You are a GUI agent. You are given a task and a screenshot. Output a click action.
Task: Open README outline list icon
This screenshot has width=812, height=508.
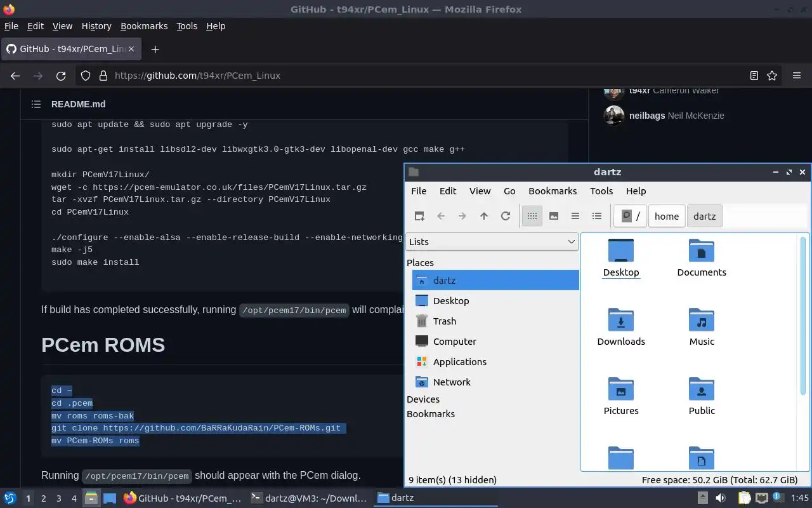click(36, 104)
